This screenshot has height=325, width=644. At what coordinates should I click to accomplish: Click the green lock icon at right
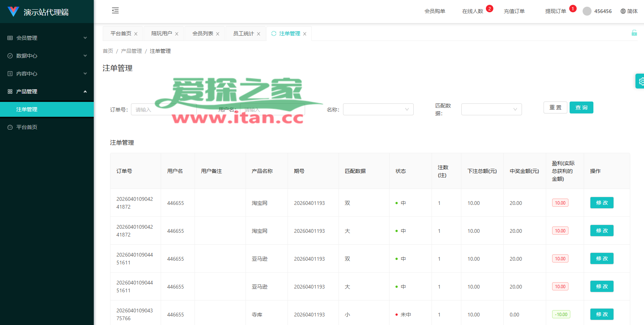[634, 33]
